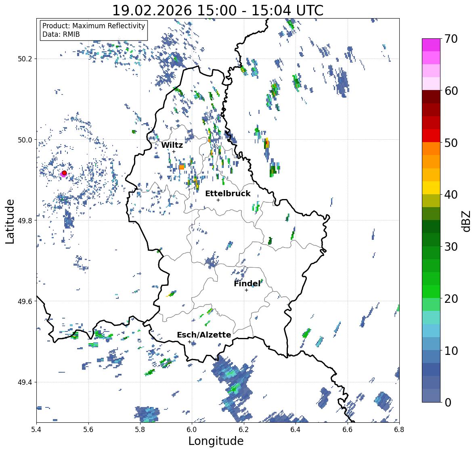Click the Ettelbruck city label
The width and height of the screenshot is (476, 451).
pyautogui.click(x=228, y=194)
